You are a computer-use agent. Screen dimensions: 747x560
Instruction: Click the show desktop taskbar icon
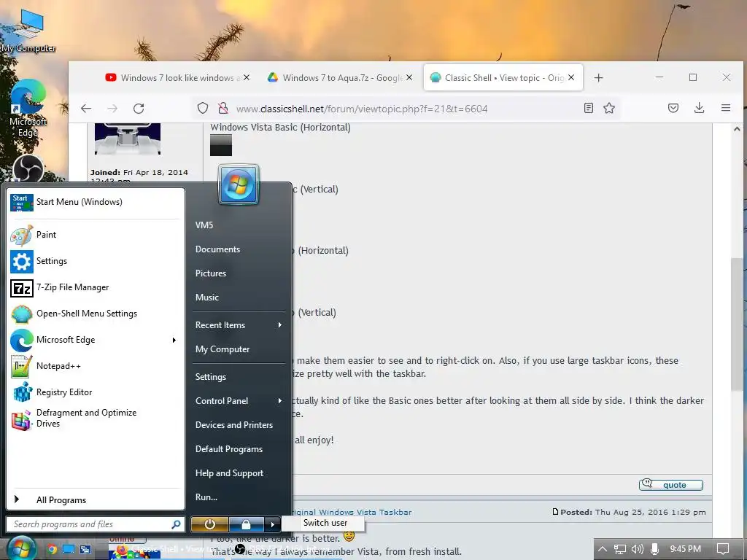(69, 549)
